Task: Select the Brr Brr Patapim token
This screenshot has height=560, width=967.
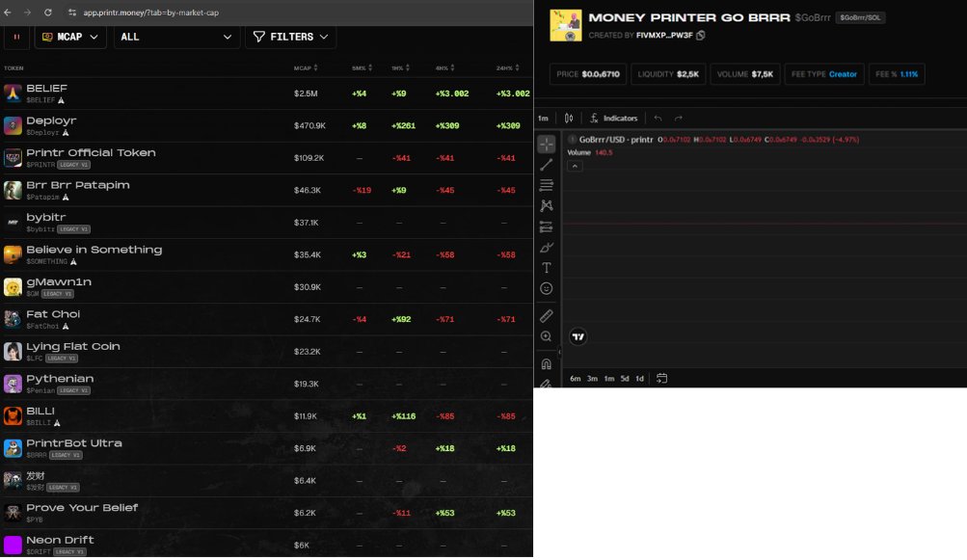Action: tap(266, 190)
